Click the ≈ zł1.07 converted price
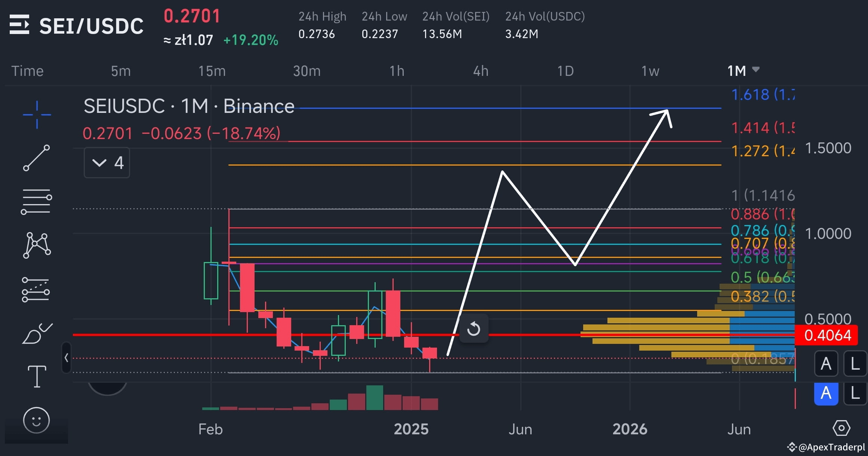 tap(188, 40)
